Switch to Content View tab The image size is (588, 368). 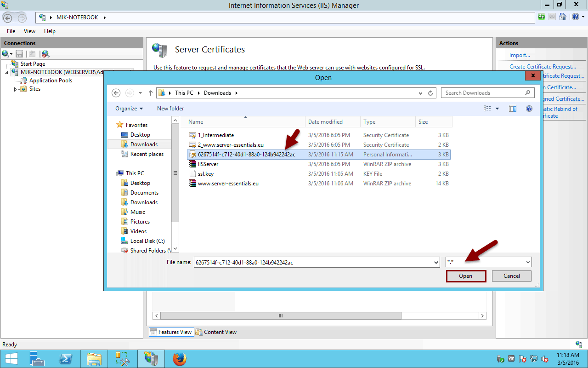[216, 332]
